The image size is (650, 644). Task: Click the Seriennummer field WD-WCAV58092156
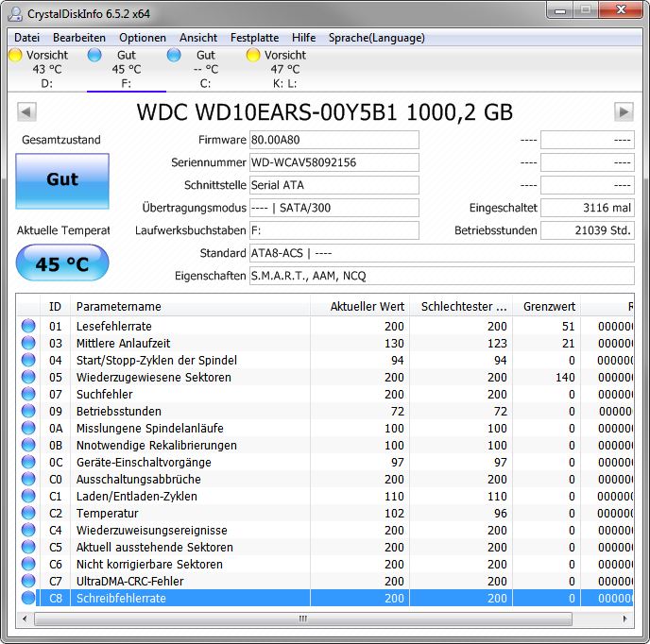[334, 162]
